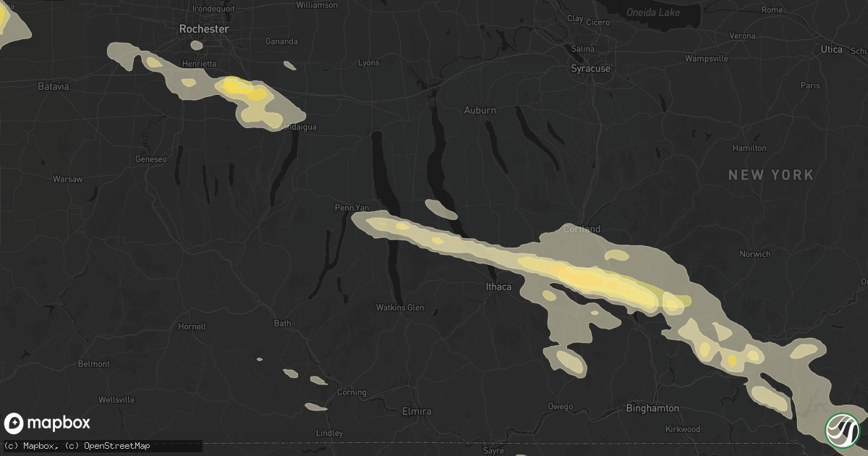
Task: Click the Geneseo town label
Action: [x=151, y=159]
